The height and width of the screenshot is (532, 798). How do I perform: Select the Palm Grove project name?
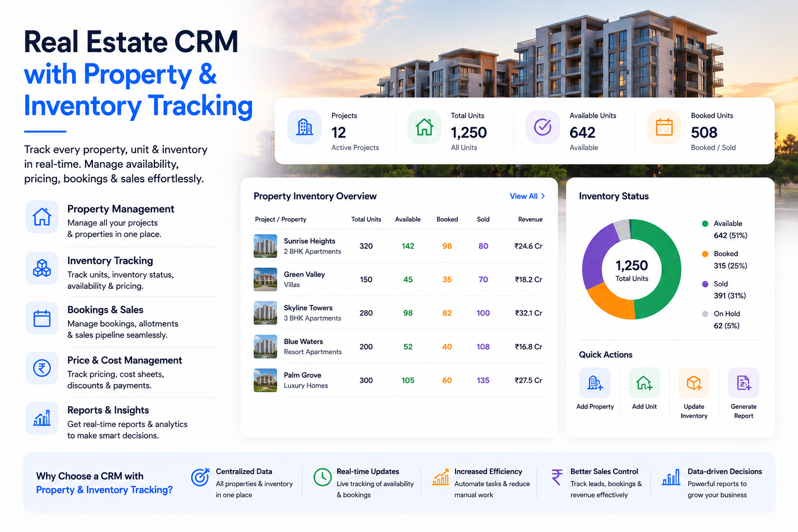tap(302, 375)
